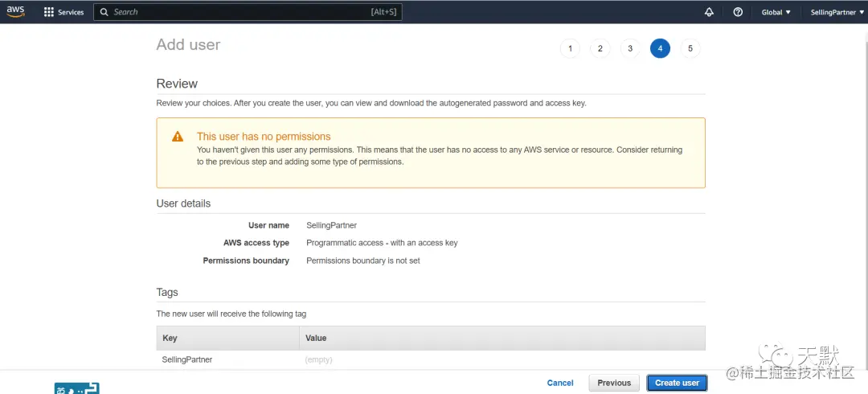Go to step 2 of Add user
This screenshot has width=868, height=394.
600,49
